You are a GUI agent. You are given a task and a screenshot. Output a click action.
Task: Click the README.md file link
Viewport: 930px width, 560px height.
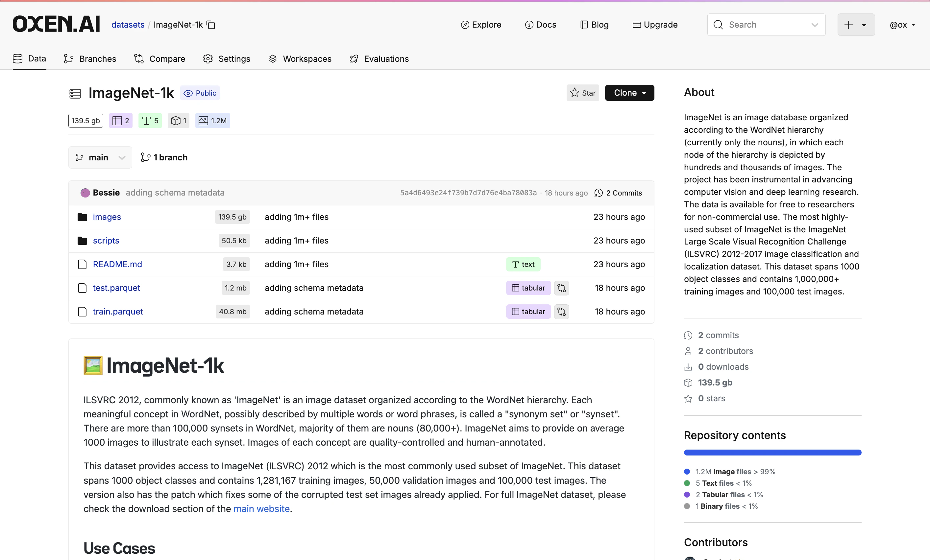coord(117,264)
